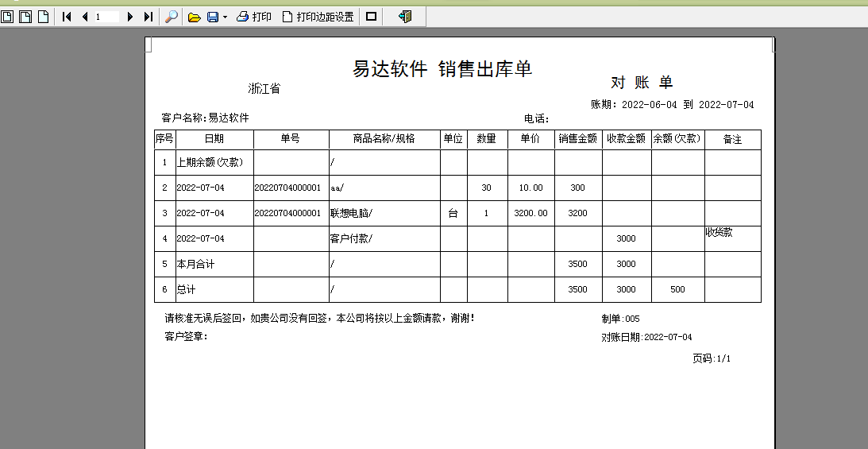Jump to the last page
Screen dimensions: 868x449
click(148, 17)
